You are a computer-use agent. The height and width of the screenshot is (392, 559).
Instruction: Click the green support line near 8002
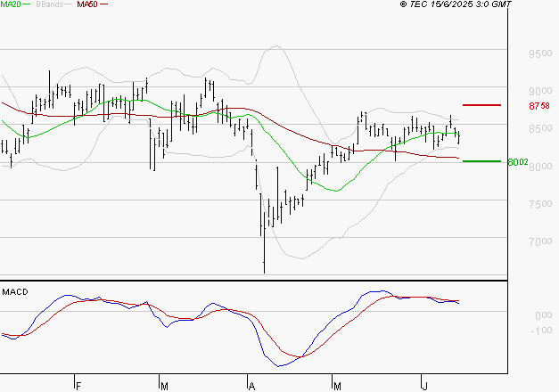(x=481, y=161)
